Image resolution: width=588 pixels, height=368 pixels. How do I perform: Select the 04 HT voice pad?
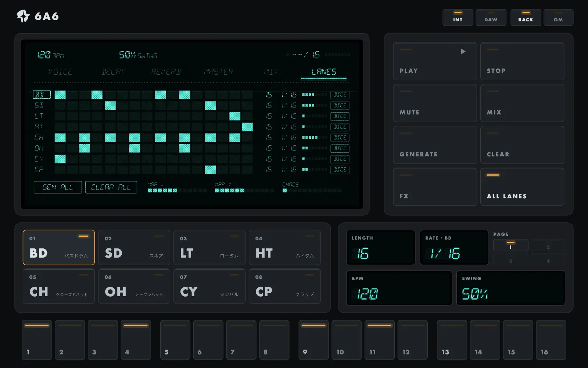pyautogui.click(x=285, y=248)
